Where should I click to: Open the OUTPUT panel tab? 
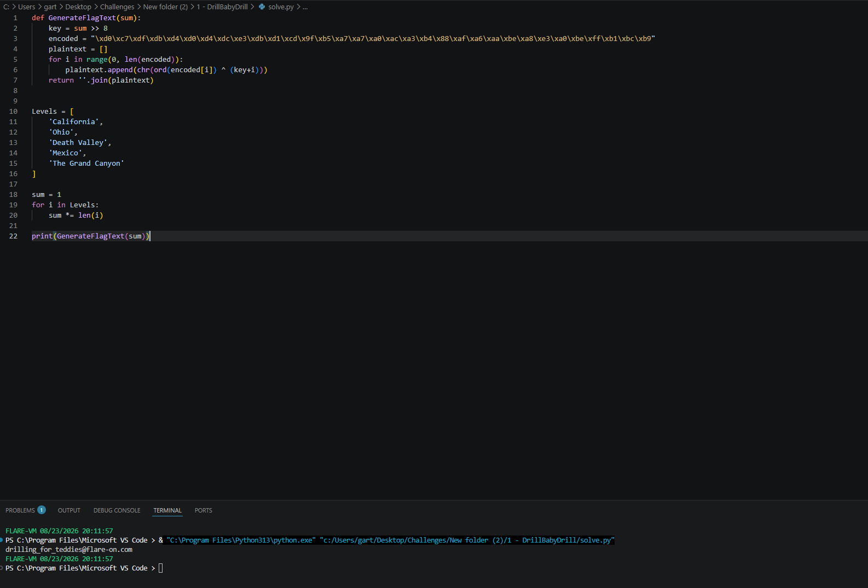click(69, 510)
